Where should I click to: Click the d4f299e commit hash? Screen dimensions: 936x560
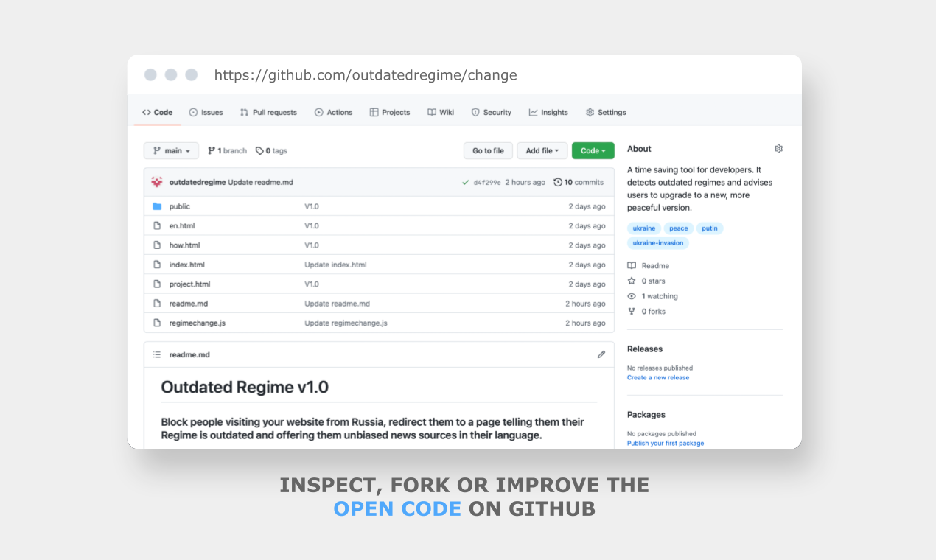coord(487,182)
